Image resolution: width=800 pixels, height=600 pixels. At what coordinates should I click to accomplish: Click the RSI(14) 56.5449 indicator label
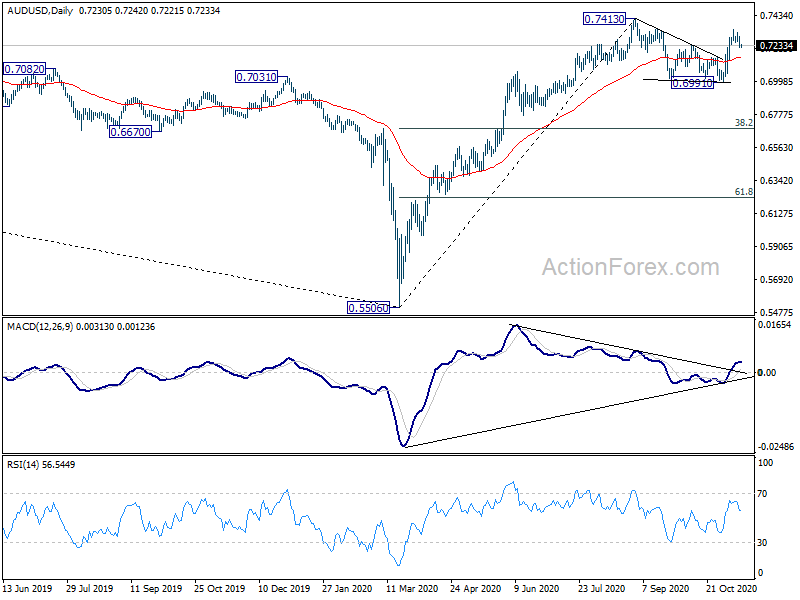pyautogui.click(x=41, y=464)
